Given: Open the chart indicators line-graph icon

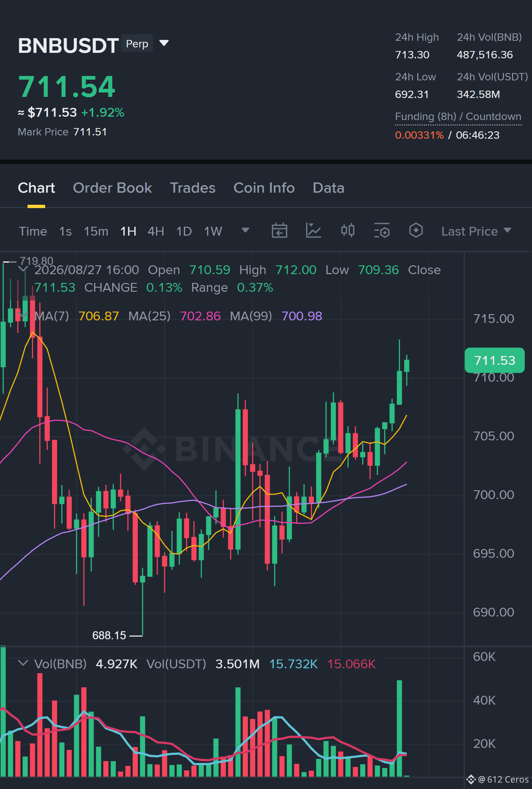Looking at the screenshot, I should tap(313, 231).
